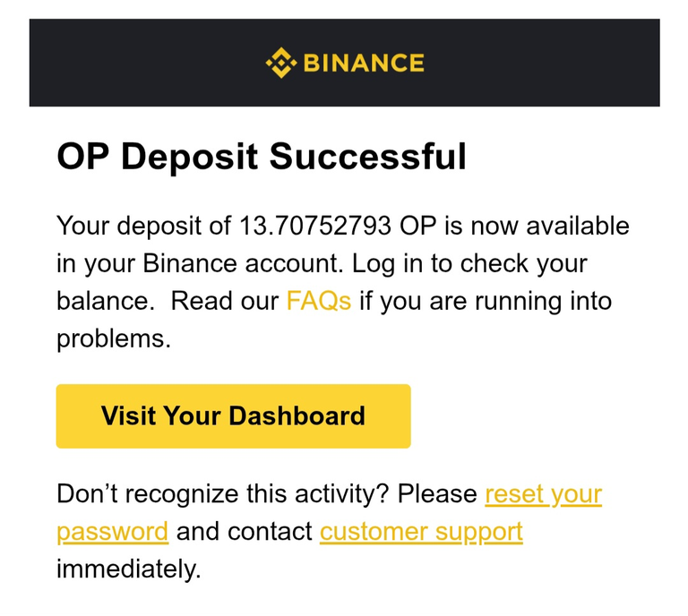Click the 'Read our' text before FAQs
Screen dimensions: 688x616
225,301
